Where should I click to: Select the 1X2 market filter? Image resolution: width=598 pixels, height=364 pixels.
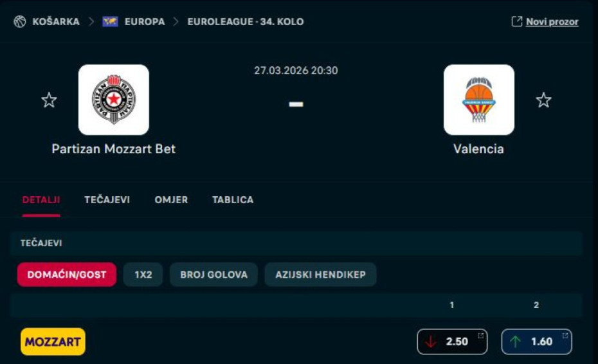143,275
